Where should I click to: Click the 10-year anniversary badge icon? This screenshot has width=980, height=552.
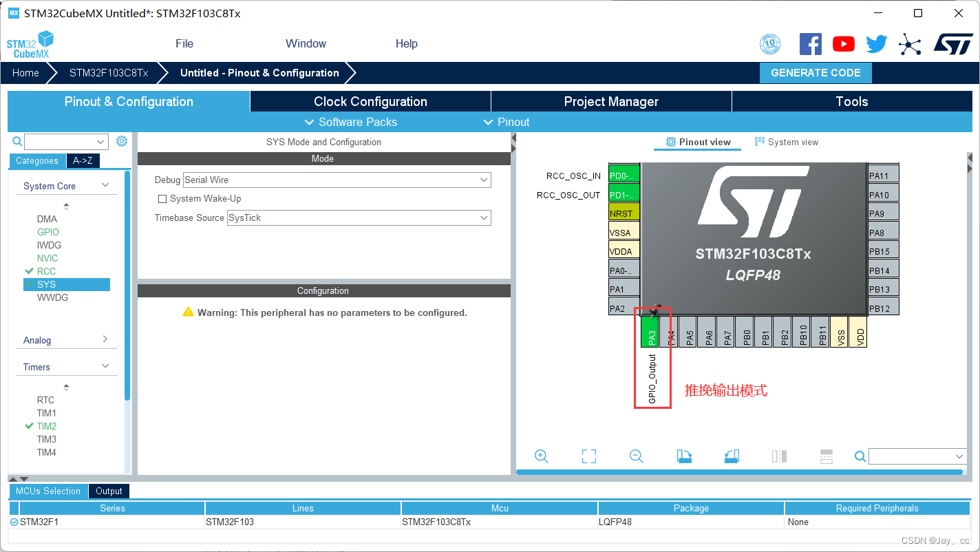[770, 44]
